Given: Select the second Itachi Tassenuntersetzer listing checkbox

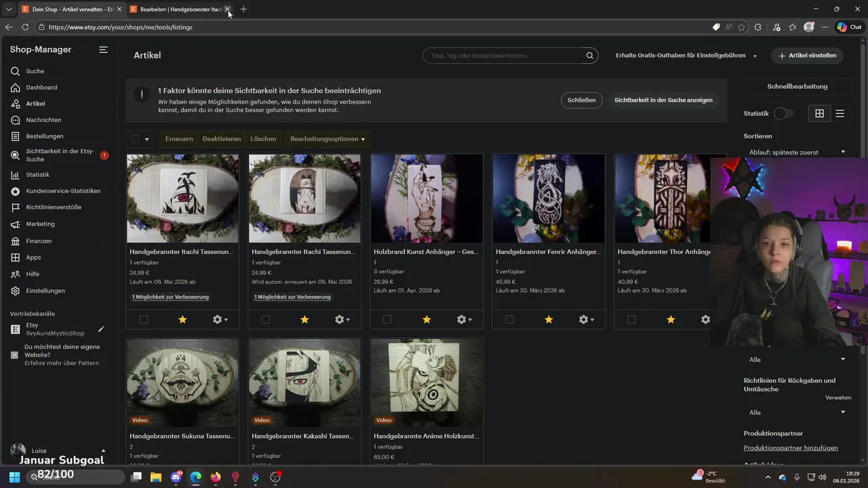Looking at the screenshot, I should 265,320.
